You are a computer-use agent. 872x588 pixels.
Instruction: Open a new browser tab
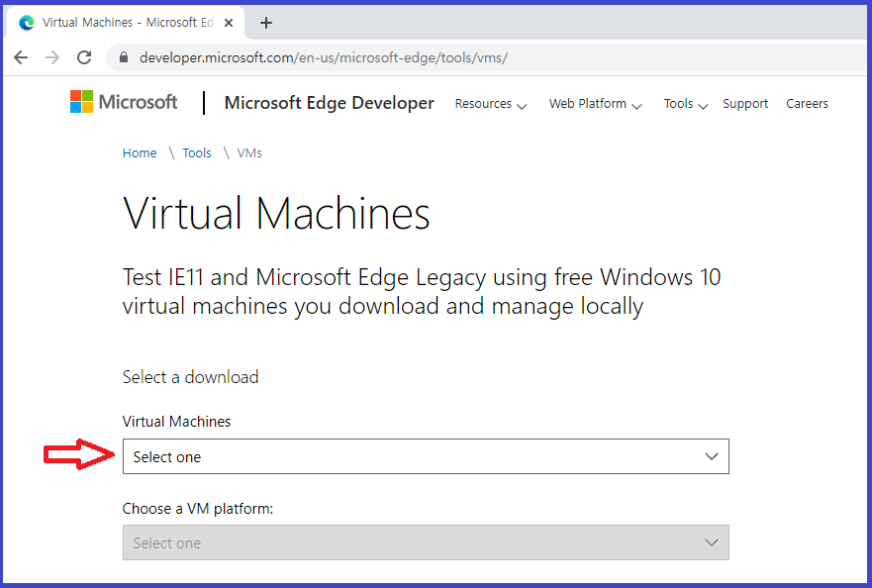[x=266, y=23]
